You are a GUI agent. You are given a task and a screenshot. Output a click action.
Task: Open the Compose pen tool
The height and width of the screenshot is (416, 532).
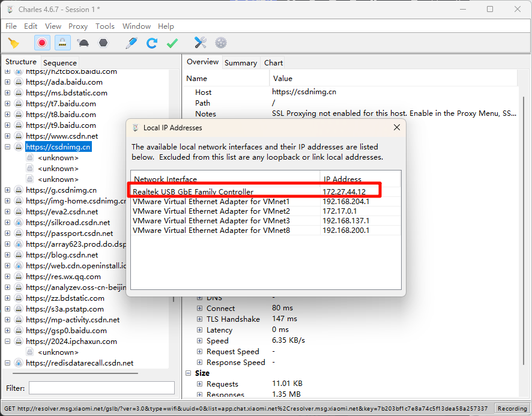pyautogui.click(x=131, y=43)
